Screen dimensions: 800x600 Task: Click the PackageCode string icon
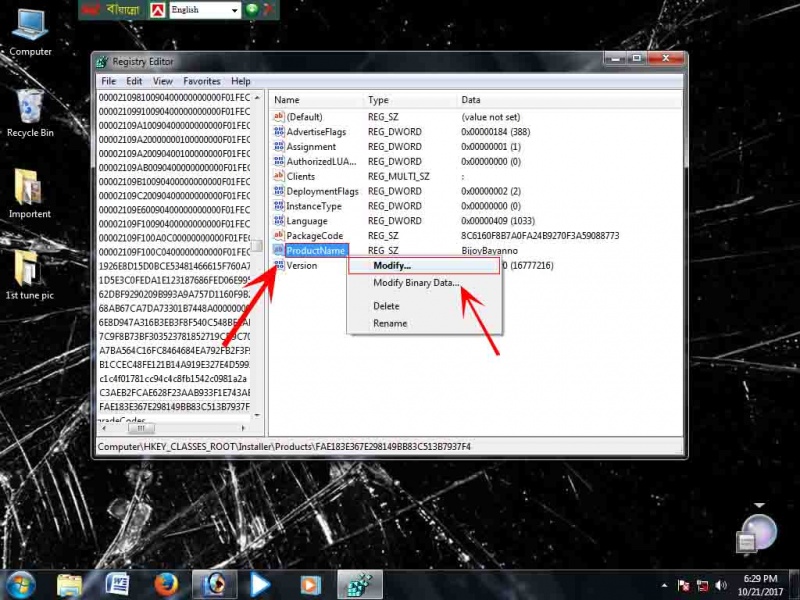click(x=279, y=235)
